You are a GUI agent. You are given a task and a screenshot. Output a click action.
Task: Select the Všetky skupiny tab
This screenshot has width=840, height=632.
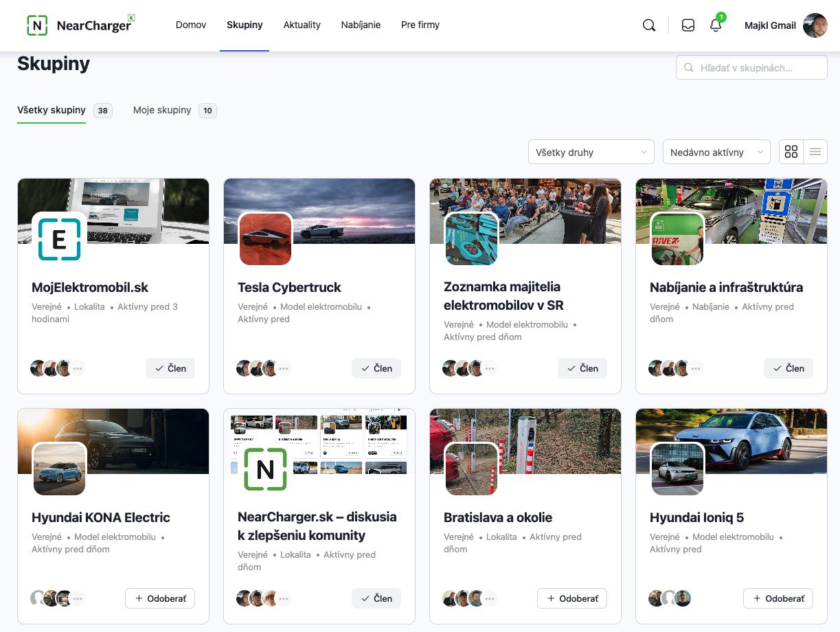click(52, 110)
